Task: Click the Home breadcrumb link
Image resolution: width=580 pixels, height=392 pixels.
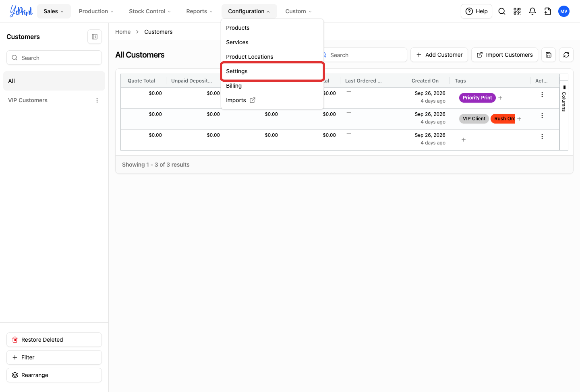Action: pyautogui.click(x=123, y=32)
